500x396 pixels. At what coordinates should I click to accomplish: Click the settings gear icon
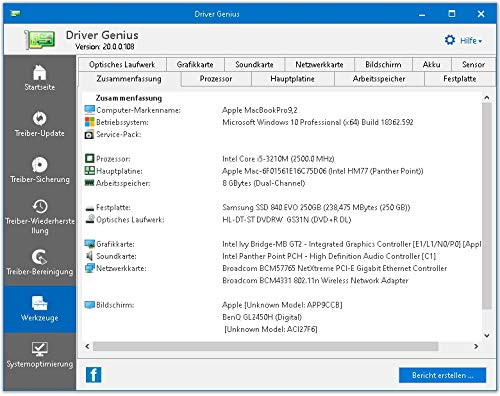[x=450, y=40]
